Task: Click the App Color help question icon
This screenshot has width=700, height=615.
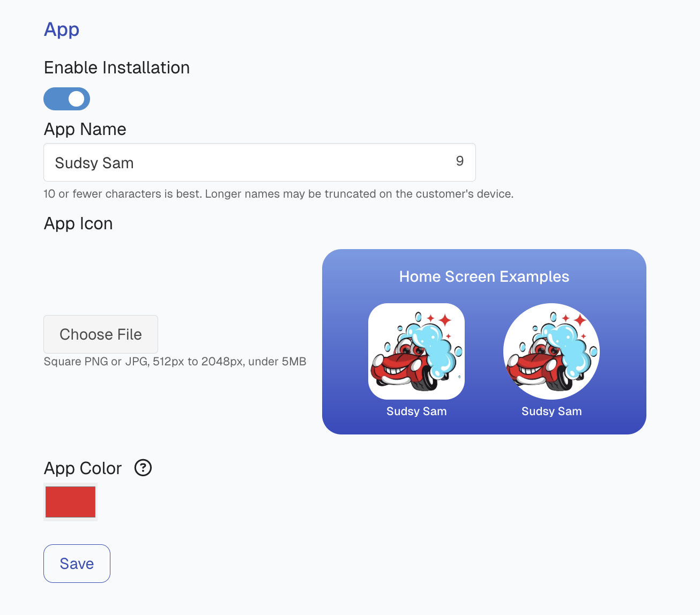Action: tap(143, 468)
